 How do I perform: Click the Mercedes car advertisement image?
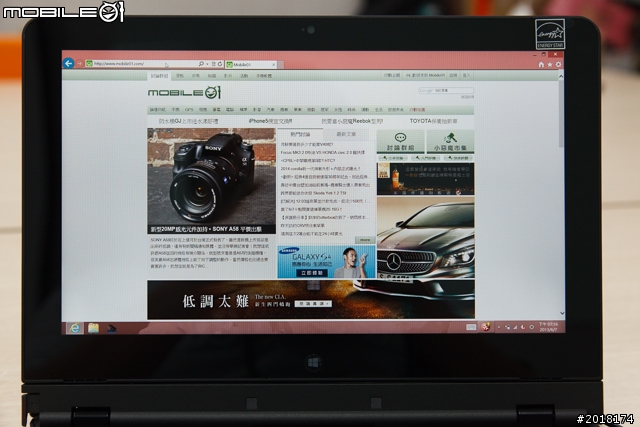[426, 238]
